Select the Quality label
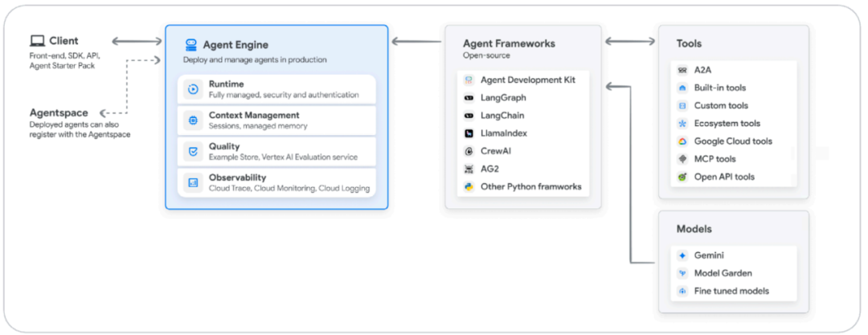The width and height of the screenshot is (868, 335). coord(224,146)
